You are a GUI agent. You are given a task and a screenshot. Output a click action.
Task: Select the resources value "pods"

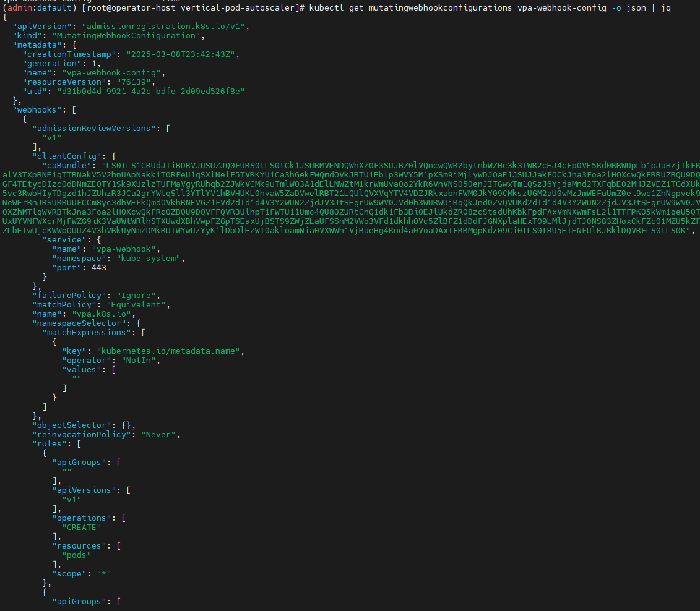coord(77,556)
